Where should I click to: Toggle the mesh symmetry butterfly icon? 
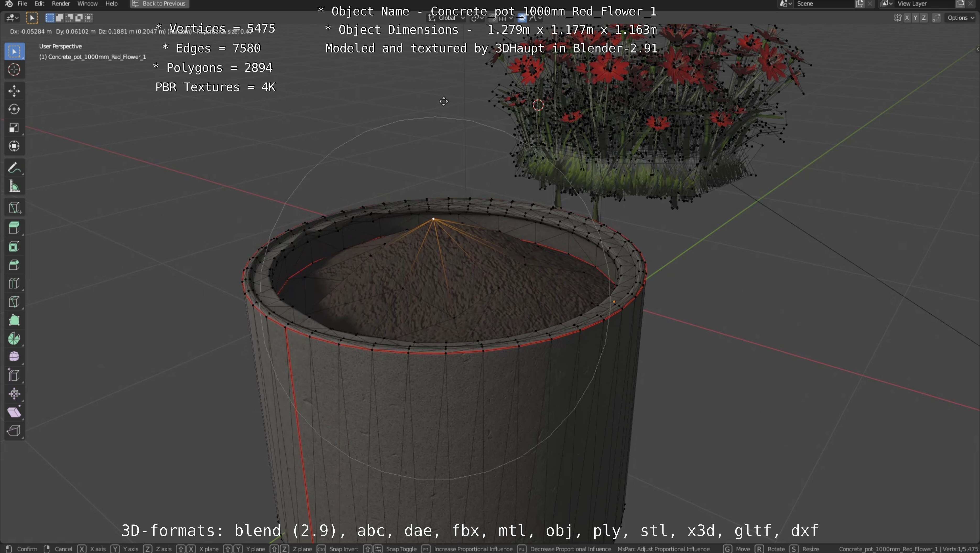(x=897, y=18)
